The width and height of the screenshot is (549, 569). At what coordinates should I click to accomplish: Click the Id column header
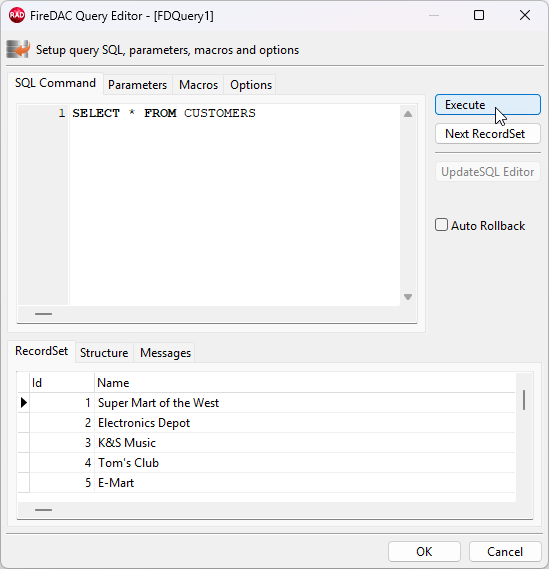(62, 383)
